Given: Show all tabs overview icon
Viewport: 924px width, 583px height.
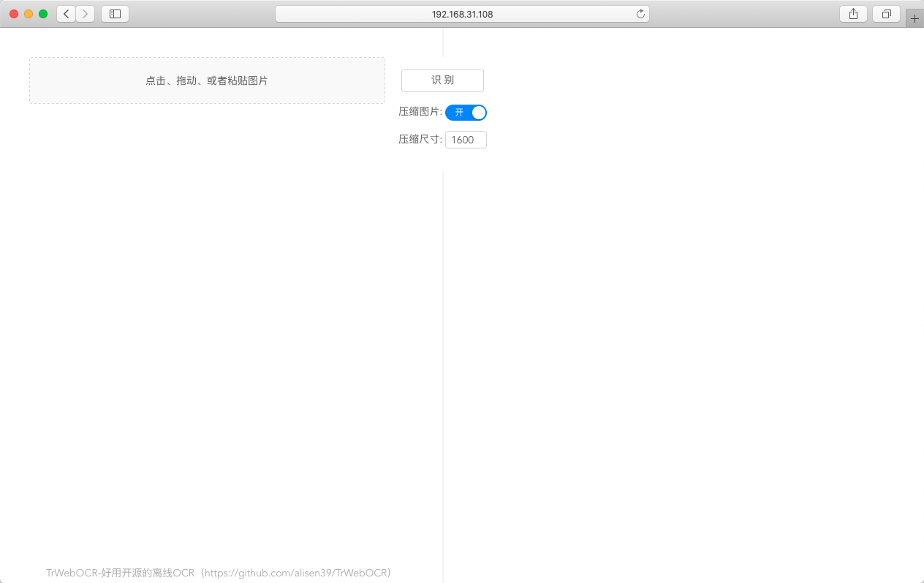Looking at the screenshot, I should [886, 14].
